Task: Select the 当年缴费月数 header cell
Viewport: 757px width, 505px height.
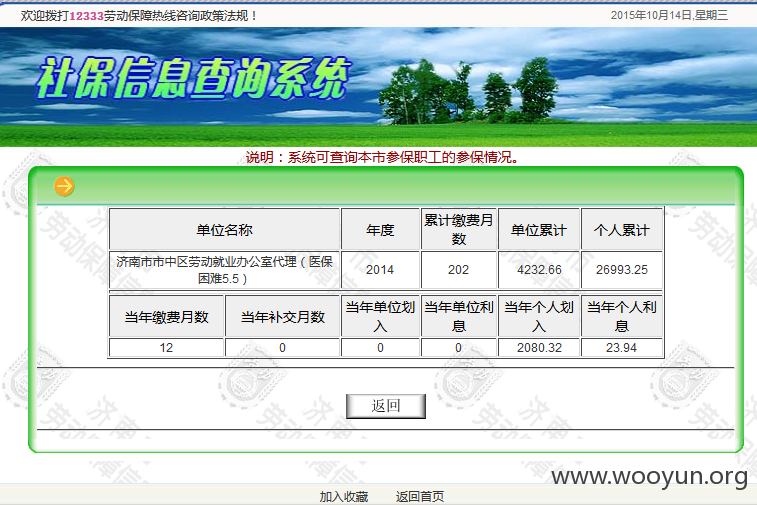Action: coord(167,316)
